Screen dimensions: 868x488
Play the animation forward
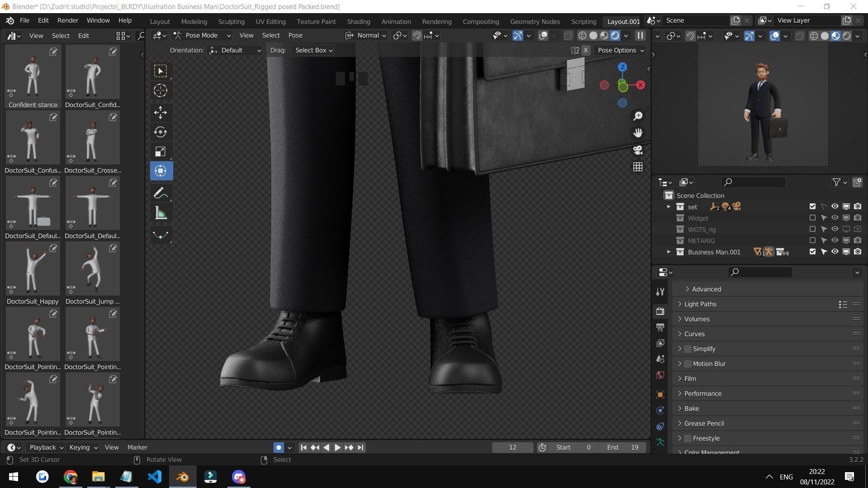click(x=337, y=447)
